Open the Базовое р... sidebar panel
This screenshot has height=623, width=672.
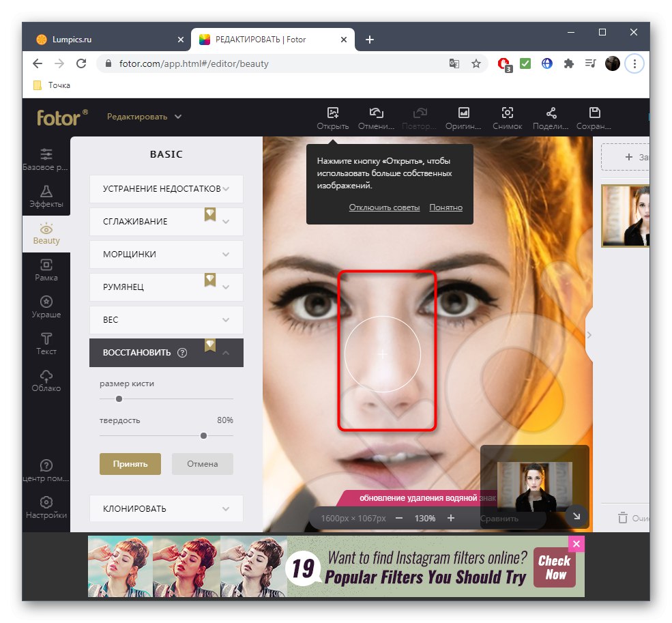click(46, 160)
